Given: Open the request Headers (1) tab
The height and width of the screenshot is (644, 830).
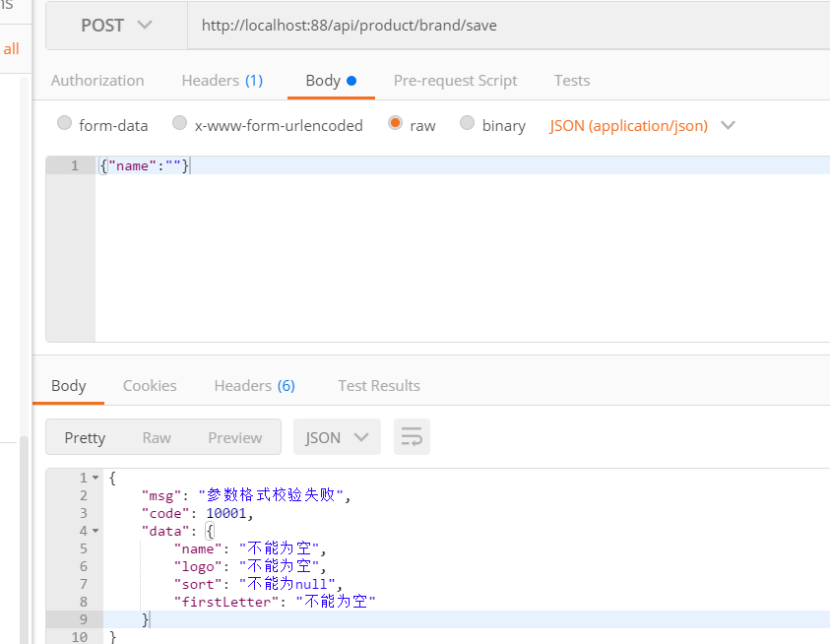Looking at the screenshot, I should [x=222, y=81].
